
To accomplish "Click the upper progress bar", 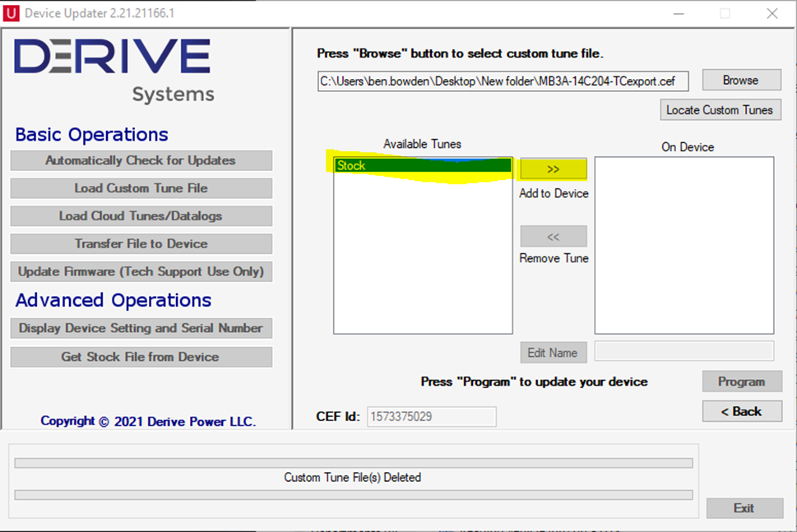I will 353,463.
